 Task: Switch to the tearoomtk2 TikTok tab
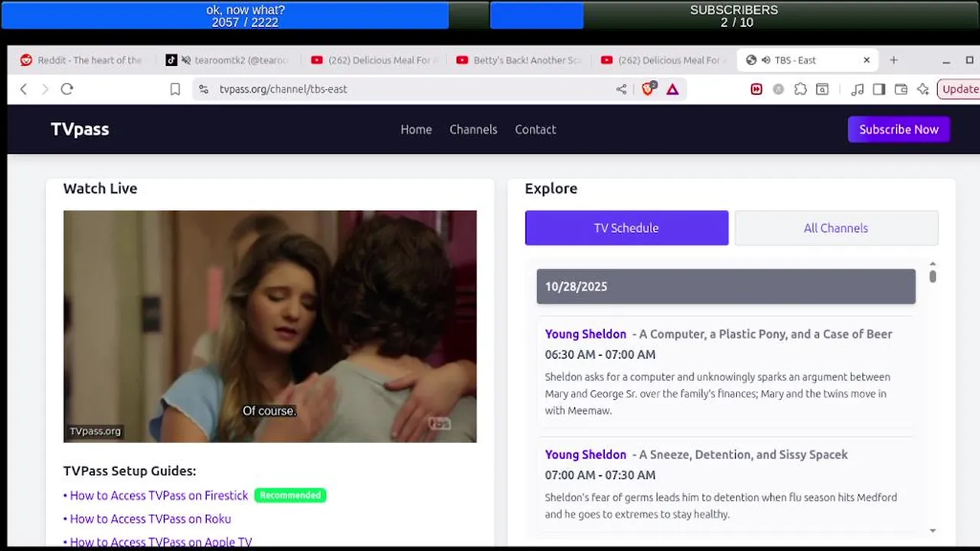click(x=227, y=60)
